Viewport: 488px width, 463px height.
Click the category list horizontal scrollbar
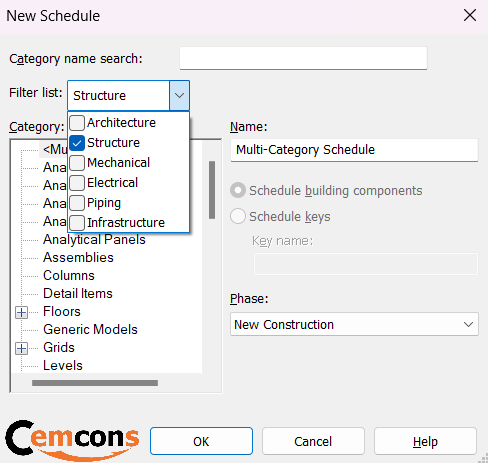tap(95, 383)
